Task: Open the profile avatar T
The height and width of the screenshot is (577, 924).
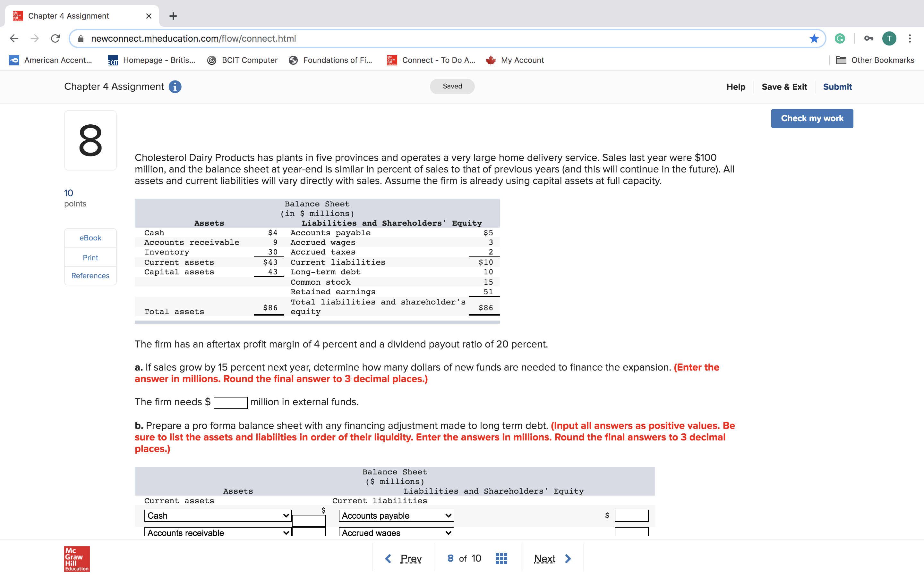Action: pos(889,38)
